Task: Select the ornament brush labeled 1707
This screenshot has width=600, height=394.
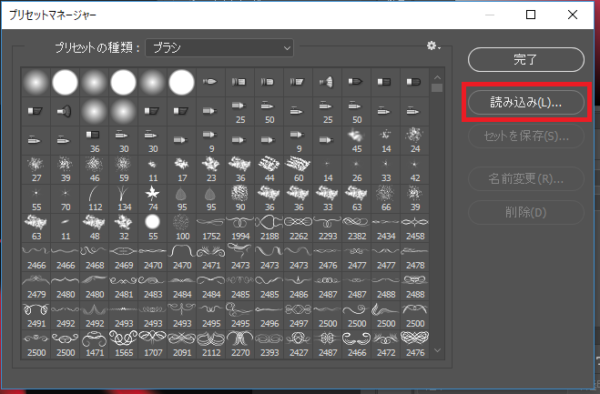Action: pos(153,344)
